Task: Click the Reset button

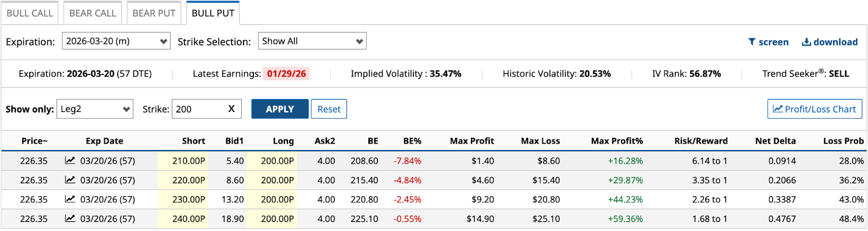Action: pos(329,109)
